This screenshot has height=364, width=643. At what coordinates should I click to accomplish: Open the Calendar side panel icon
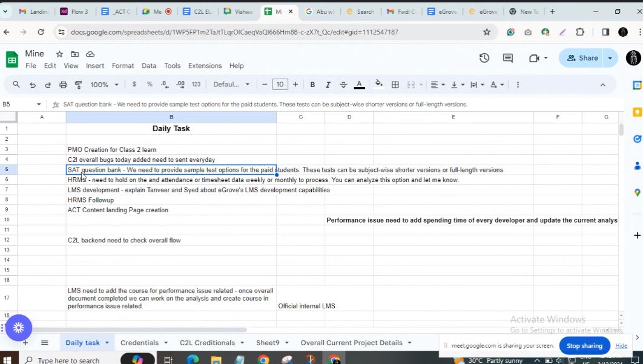[x=637, y=85]
